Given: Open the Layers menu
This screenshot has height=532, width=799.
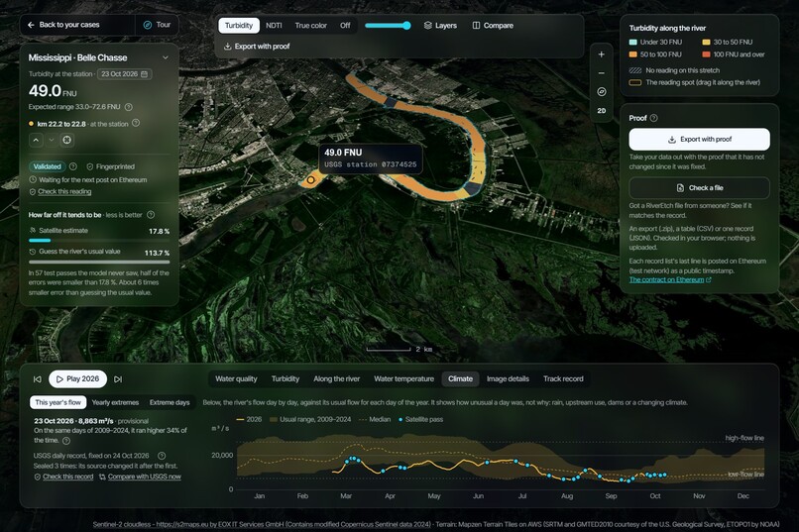Looking at the screenshot, I should click(x=440, y=26).
